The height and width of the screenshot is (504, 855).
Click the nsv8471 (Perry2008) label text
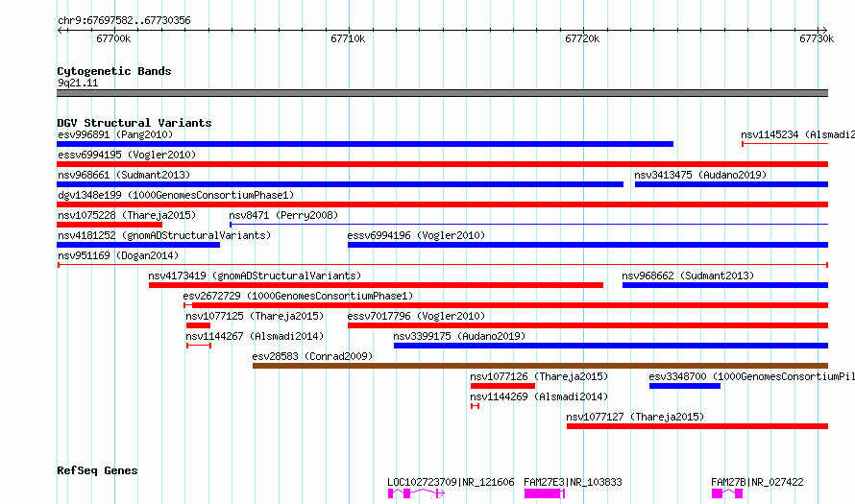283,215
